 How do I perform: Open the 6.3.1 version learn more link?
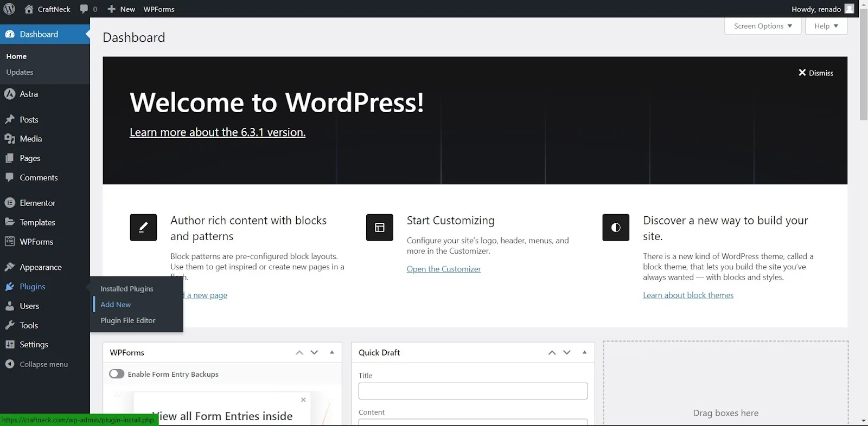[218, 132]
